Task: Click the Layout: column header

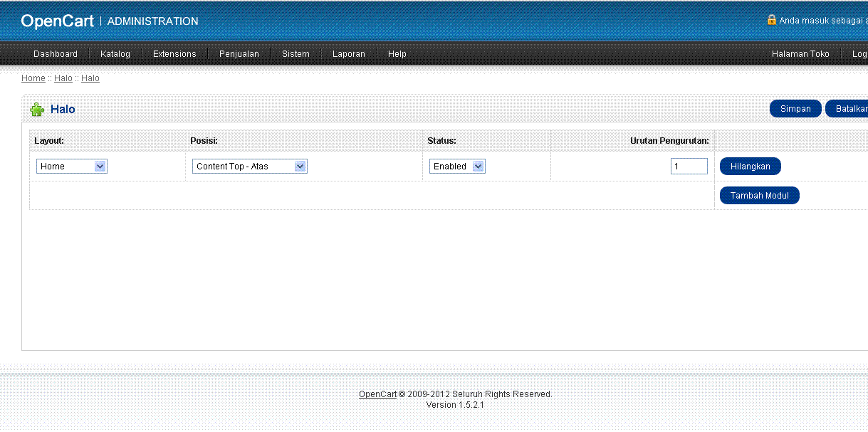Action: click(49, 141)
